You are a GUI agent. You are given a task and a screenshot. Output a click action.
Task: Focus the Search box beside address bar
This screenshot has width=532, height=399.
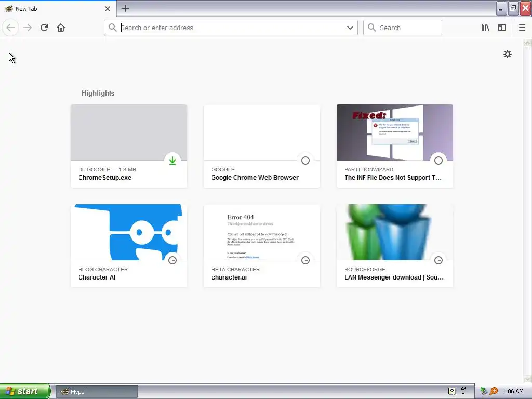(403, 28)
